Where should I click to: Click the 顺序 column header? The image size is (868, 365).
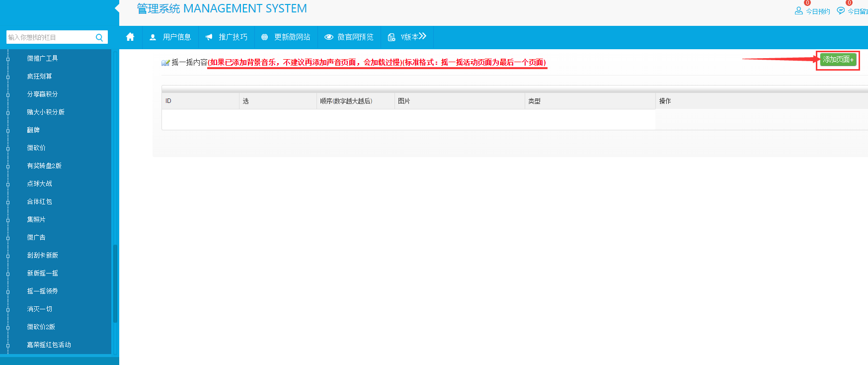point(346,101)
